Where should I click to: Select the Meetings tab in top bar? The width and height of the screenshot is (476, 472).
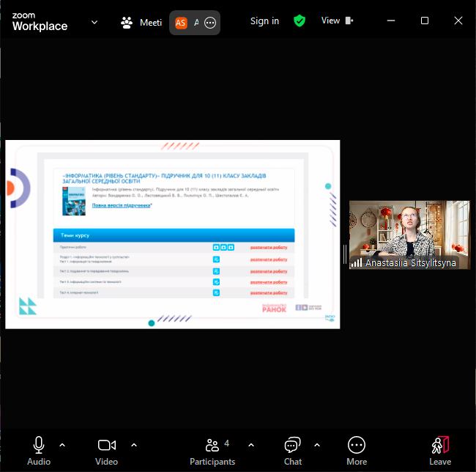tap(142, 22)
